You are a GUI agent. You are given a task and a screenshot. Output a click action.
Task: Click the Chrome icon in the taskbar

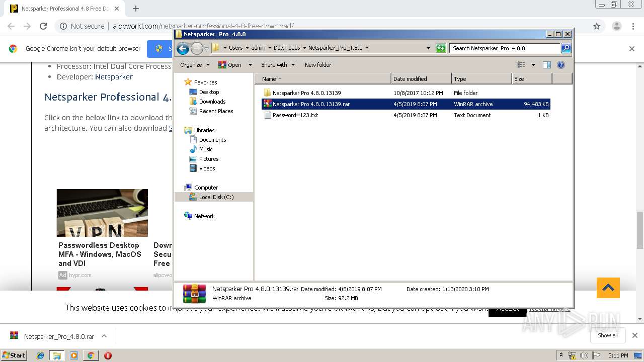click(91, 355)
